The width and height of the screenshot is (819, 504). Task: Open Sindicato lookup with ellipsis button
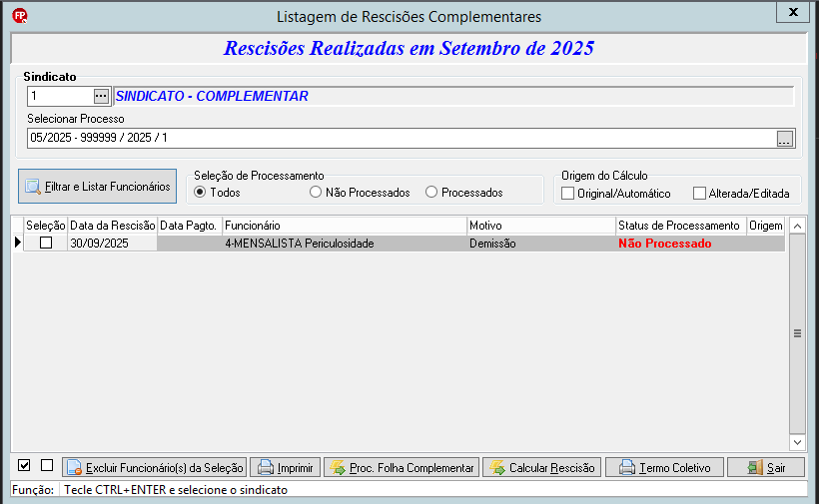101,96
